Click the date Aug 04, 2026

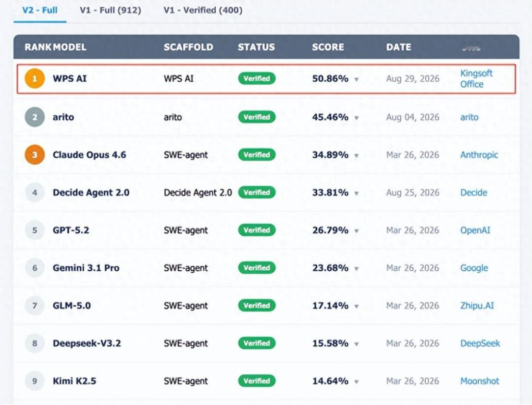[x=412, y=117]
